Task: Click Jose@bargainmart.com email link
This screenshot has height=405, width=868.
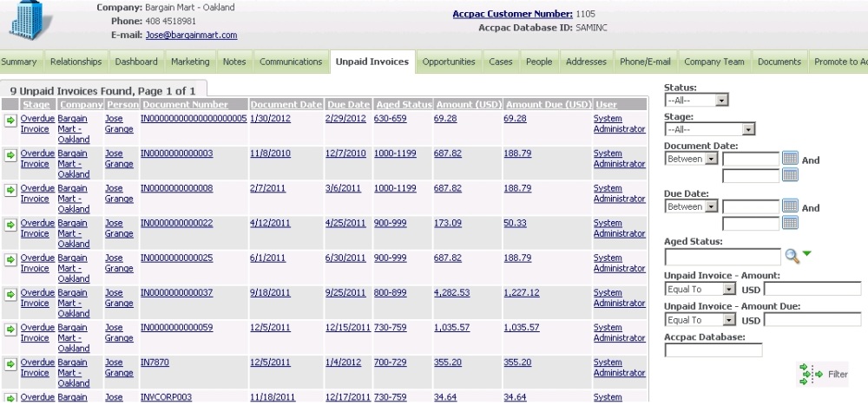Action: (192, 35)
